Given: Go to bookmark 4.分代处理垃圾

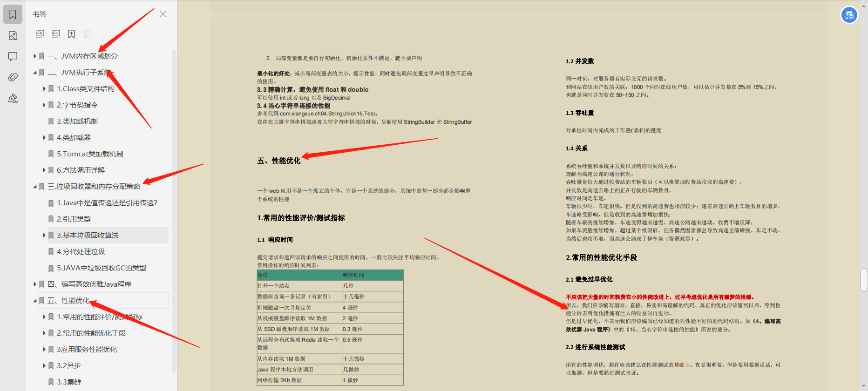Looking at the screenshot, I should (x=81, y=252).
